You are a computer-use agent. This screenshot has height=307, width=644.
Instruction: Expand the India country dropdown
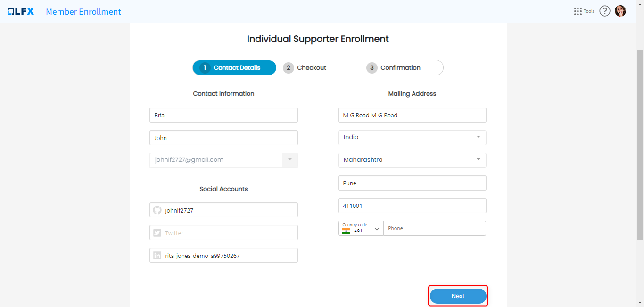[478, 137]
